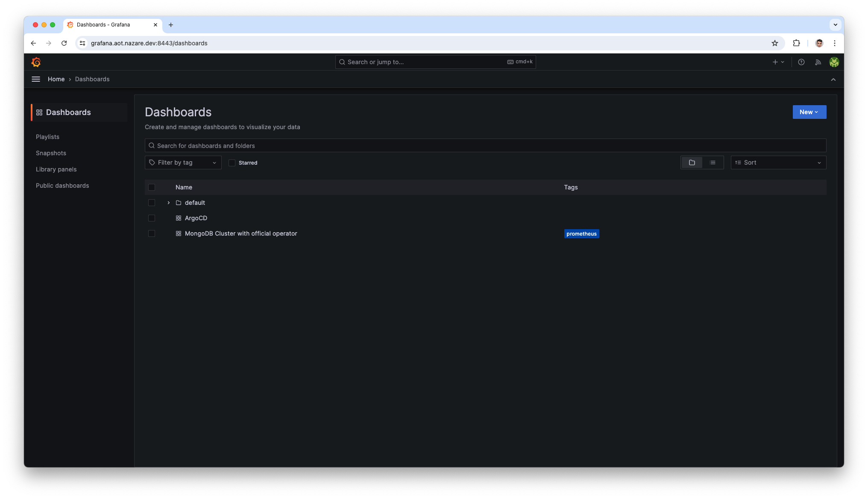Select Playlists from sidebar menu
Image resolution: width=868 pixels, height=499 pixels.
pos(48,136)
